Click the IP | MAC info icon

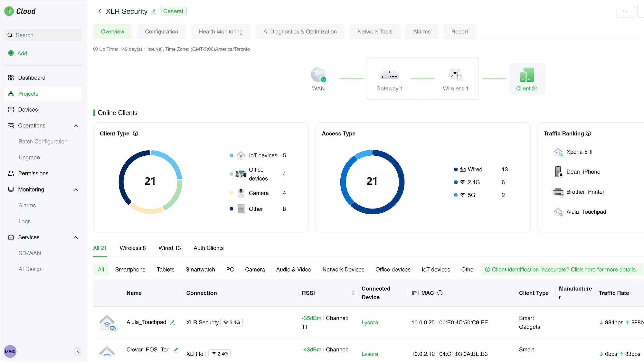[x=440, y=293]
